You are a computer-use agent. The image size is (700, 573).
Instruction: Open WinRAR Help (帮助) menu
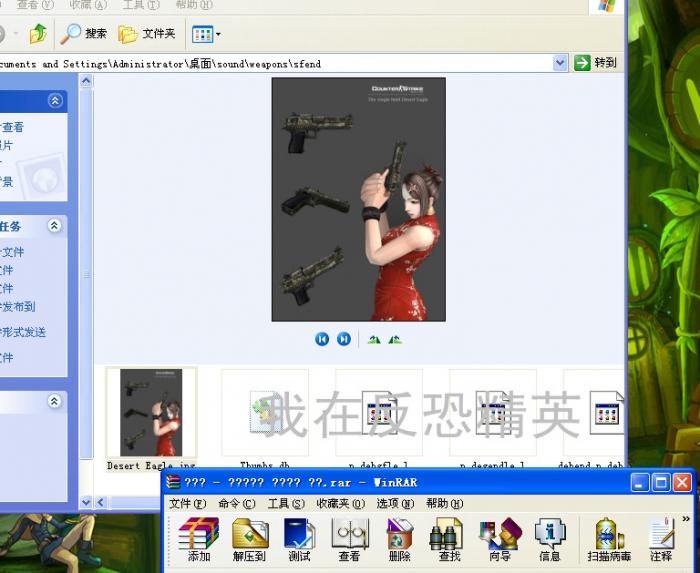click(x=444, y=503)
